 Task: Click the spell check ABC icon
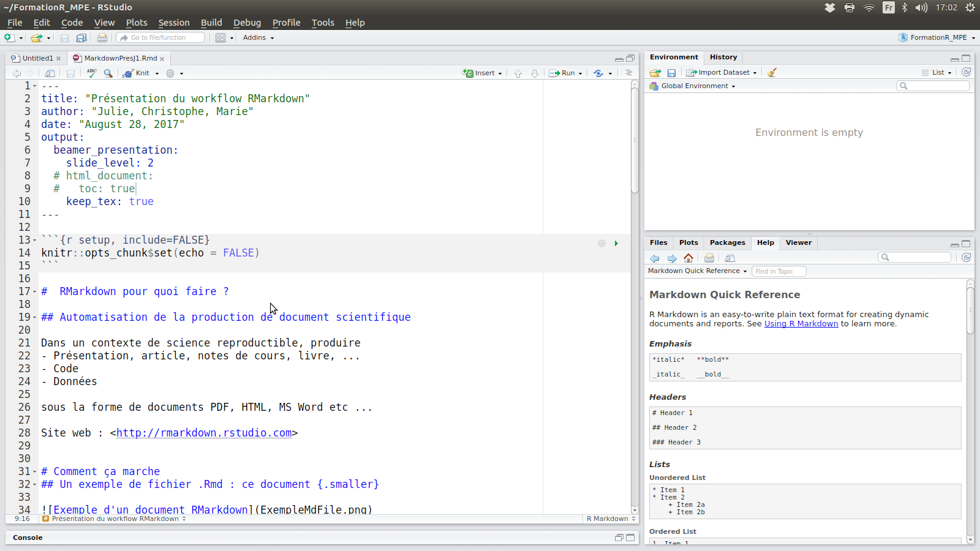tap(92, 73)
